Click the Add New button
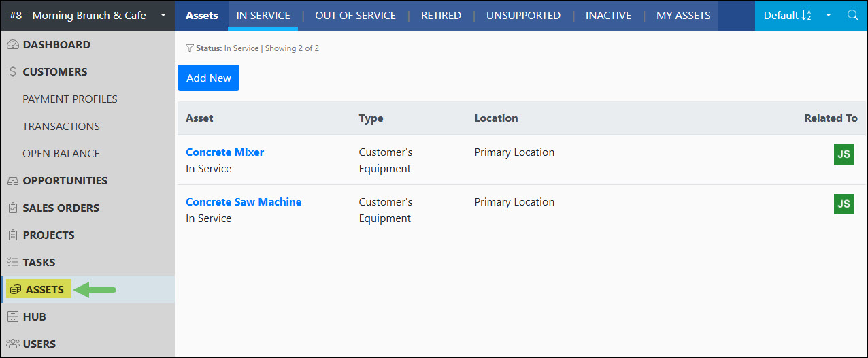The image size is (868, 358). [x=209, y=78]
